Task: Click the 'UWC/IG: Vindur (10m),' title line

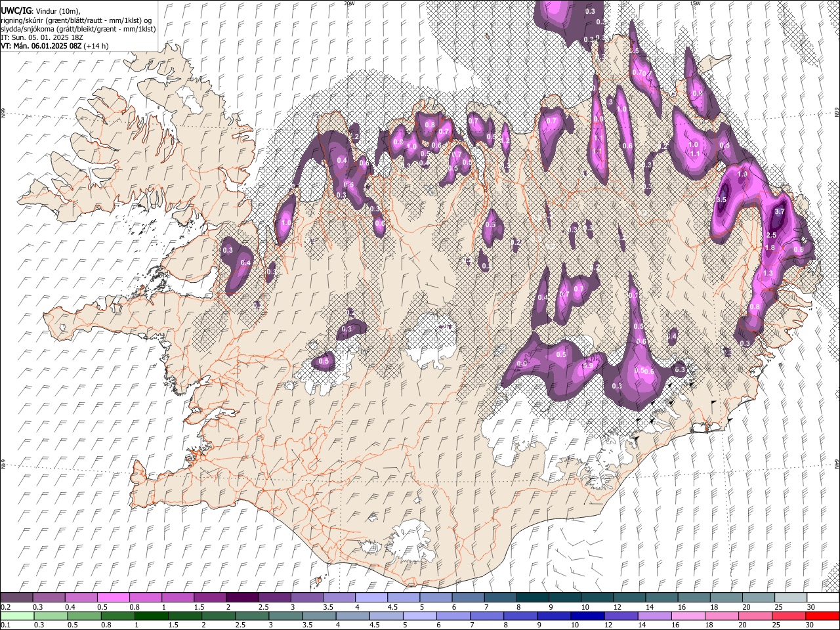Action: coord(40,10)
